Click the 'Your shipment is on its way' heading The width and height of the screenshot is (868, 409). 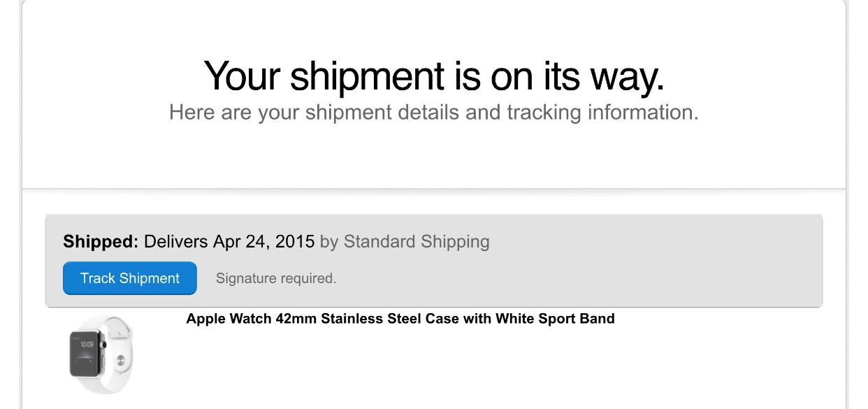(434, 76)
